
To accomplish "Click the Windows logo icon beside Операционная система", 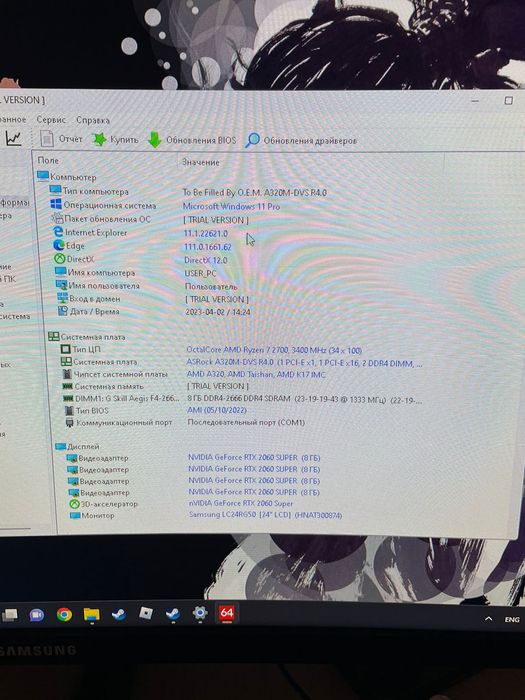I will click(56, 204).
